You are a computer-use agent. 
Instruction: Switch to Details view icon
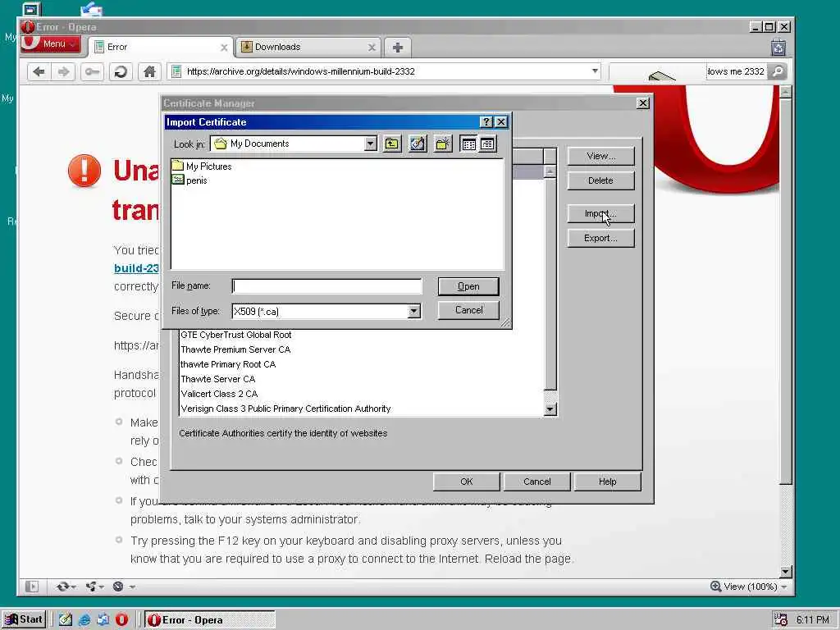pos(487,144)
